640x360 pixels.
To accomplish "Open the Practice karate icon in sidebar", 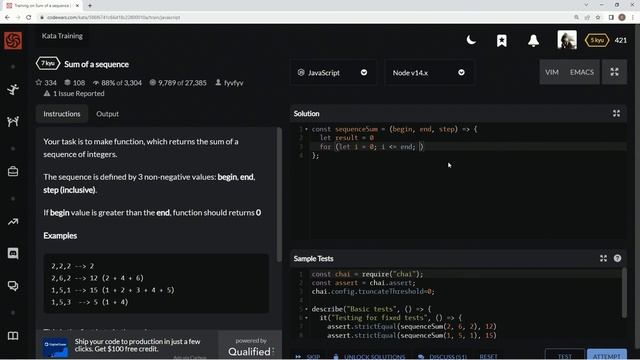I will [x=13, y=89].
